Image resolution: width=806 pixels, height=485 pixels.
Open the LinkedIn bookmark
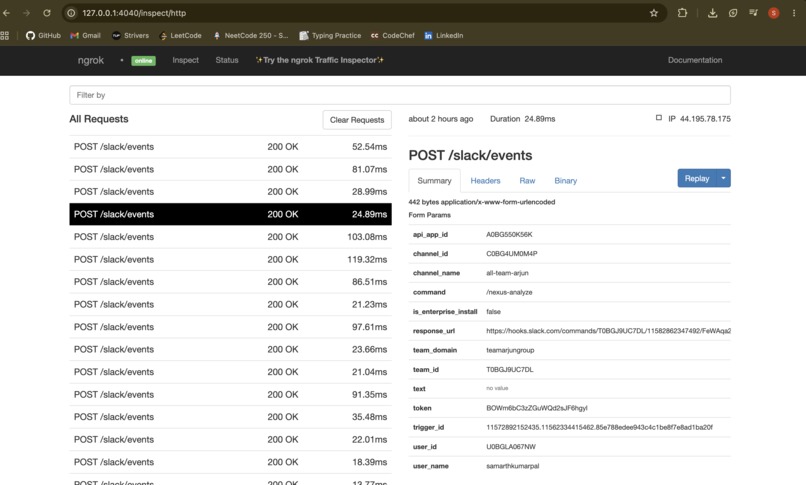coord(444,35)
